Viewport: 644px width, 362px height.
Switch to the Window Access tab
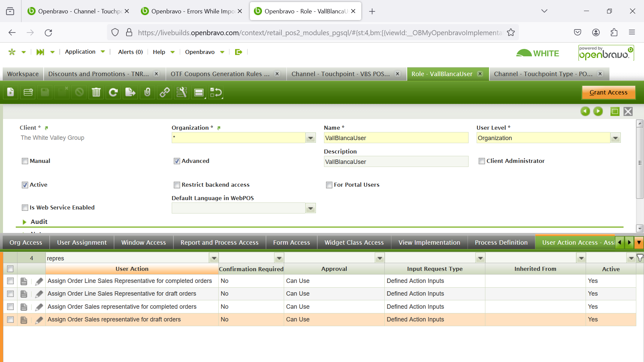pyautogui.click(x=143, y=242)
